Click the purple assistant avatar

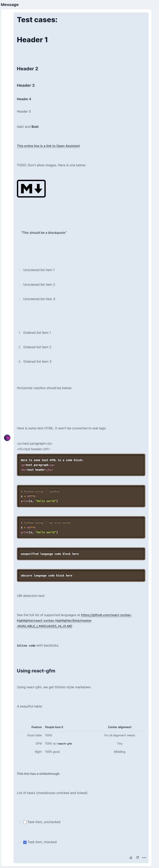[x=7, y=438]
